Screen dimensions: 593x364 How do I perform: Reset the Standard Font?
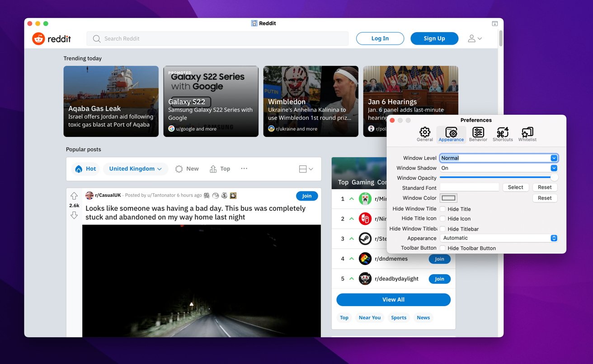point(545,187)
